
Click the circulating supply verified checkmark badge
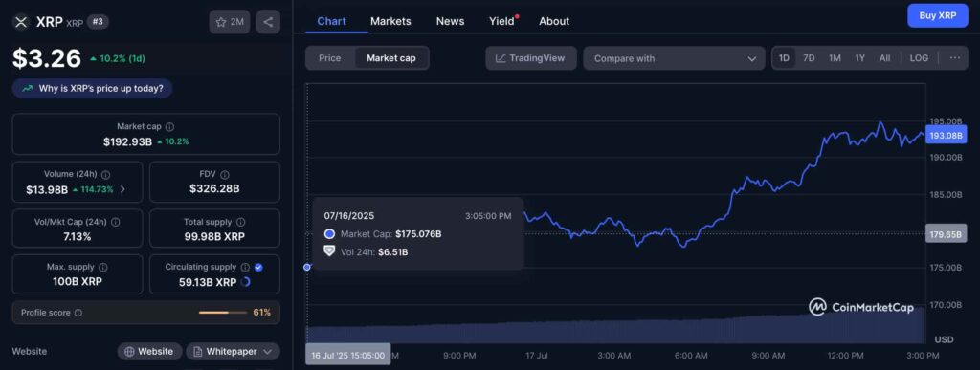[x=258, y=267]
